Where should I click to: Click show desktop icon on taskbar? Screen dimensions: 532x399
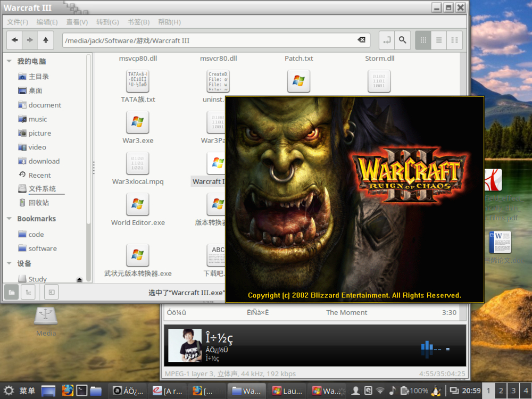point(48,391)
